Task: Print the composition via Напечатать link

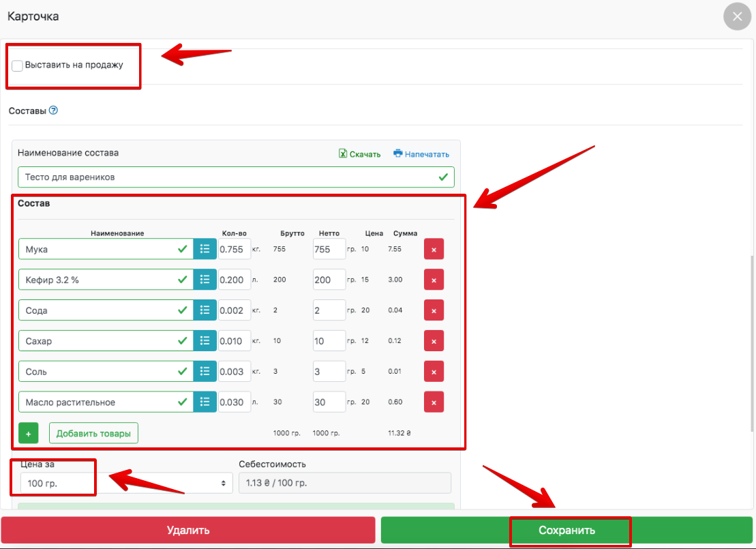Action: click(x=421, y=154)
